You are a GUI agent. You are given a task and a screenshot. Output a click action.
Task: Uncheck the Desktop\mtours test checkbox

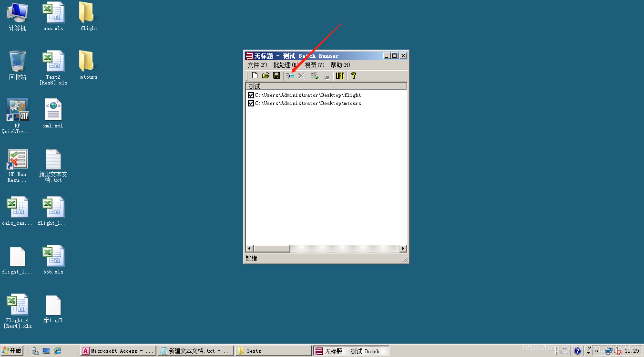[x=251, y=103]
